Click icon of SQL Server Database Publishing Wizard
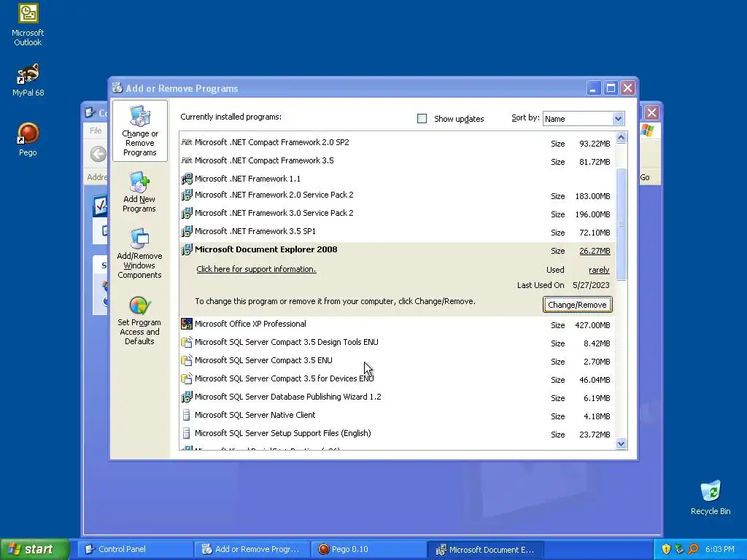The height and width of the screenshot is (560, 747). (187, 397)
